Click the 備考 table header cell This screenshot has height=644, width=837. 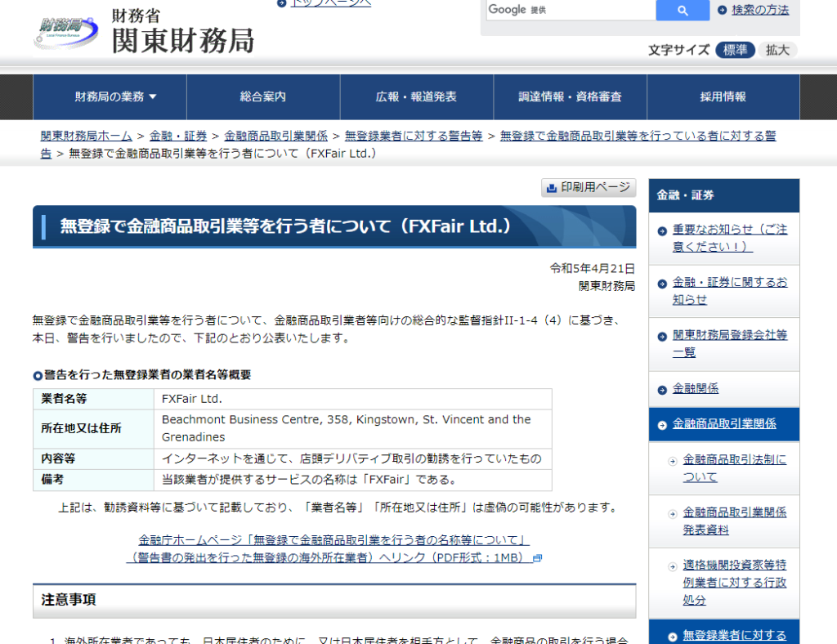[93, 481]
